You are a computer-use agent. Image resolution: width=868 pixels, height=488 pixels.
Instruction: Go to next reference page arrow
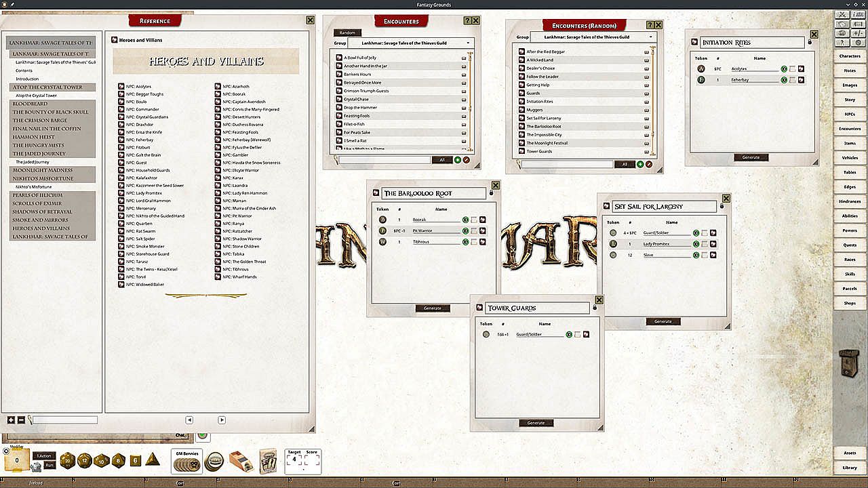[222, 420]
